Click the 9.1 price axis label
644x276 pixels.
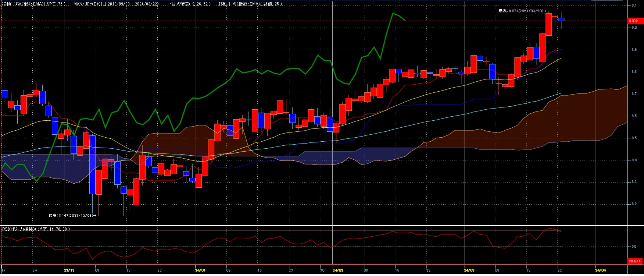634,6
